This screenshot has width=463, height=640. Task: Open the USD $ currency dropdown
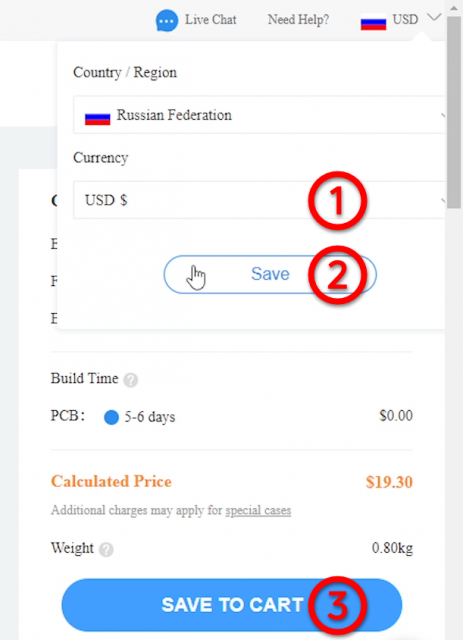click(259, 200)
